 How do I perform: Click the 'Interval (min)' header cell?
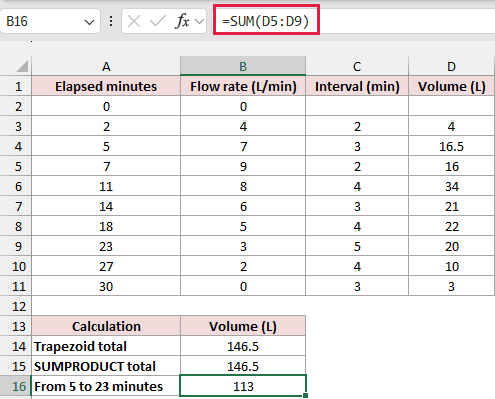[357, 86]
